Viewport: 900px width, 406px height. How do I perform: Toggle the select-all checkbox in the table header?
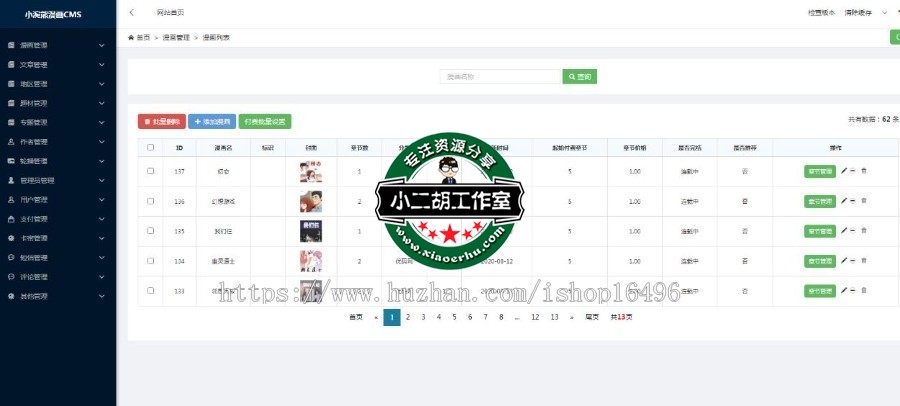point(151,147)
